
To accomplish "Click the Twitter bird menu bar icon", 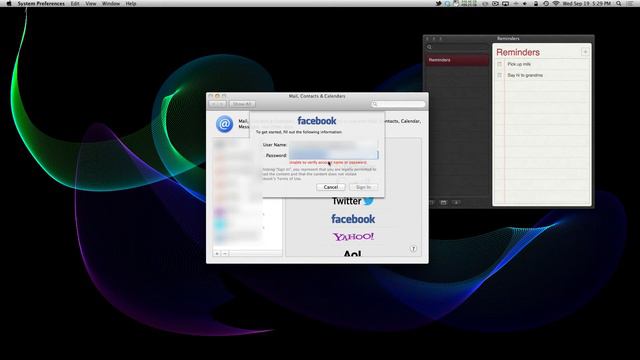I will (439, 3).
